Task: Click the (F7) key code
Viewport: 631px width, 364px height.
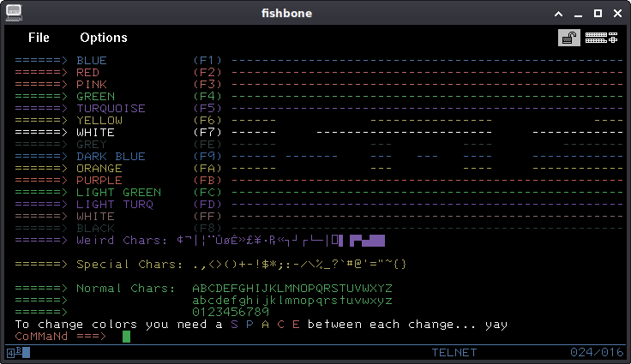Action: pos(207,133)
